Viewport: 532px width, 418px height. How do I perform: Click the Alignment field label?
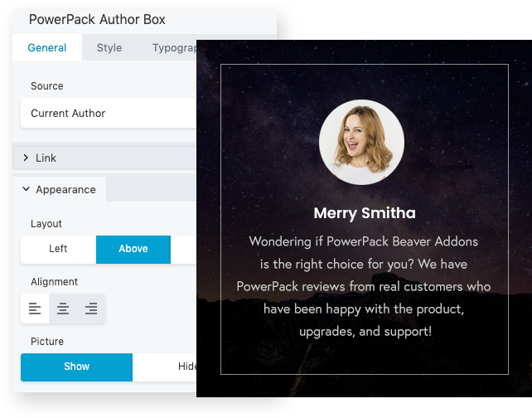point(55,282)
